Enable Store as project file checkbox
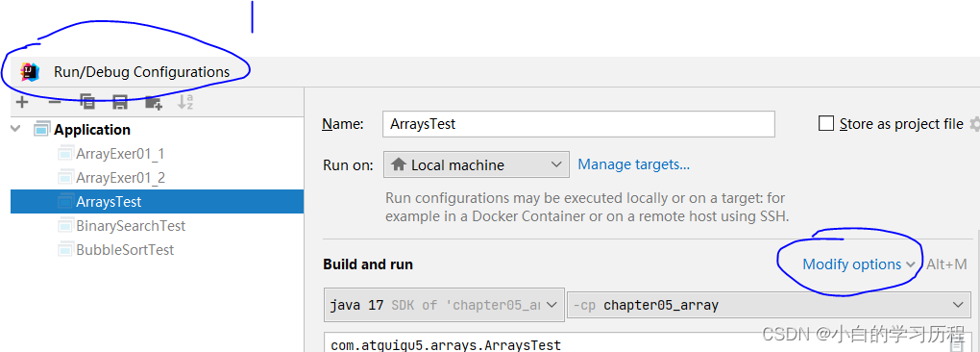The height and width of the screenshot is (352, 980). coord(826,124)
